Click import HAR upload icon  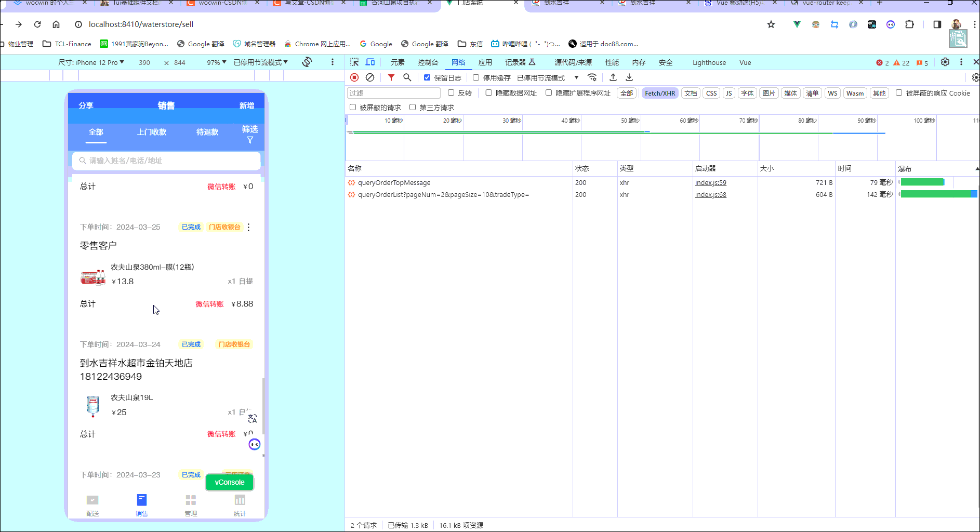613,77
